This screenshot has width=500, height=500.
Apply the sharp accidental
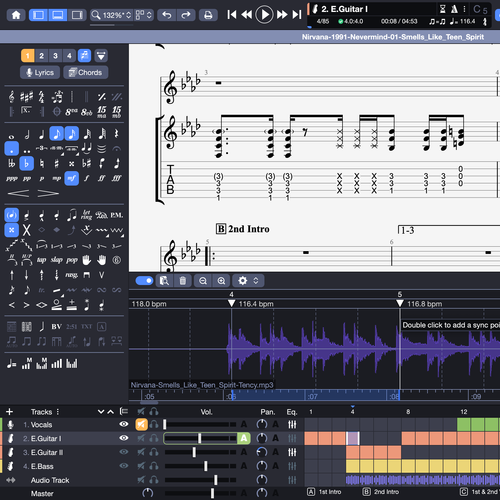[56, 163]
